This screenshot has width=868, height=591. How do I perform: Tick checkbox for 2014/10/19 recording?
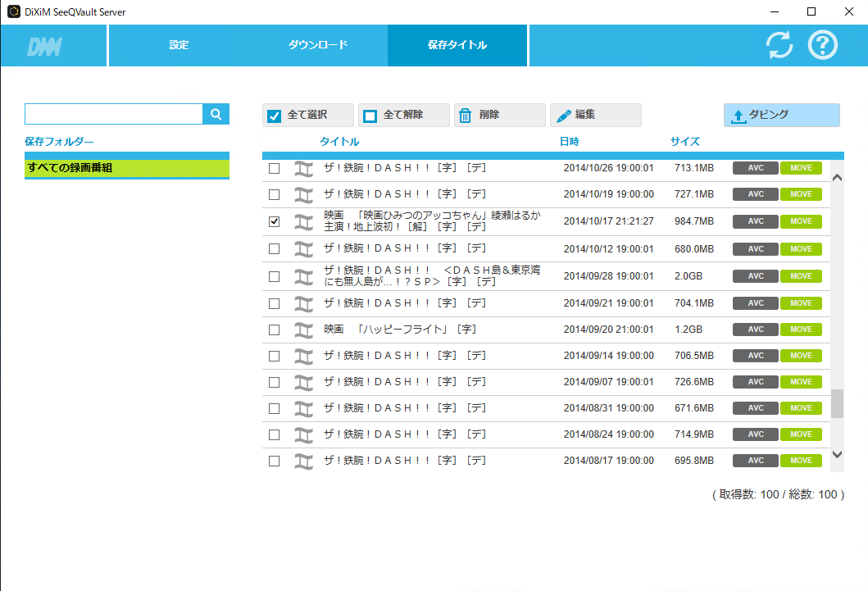point(275,194)
